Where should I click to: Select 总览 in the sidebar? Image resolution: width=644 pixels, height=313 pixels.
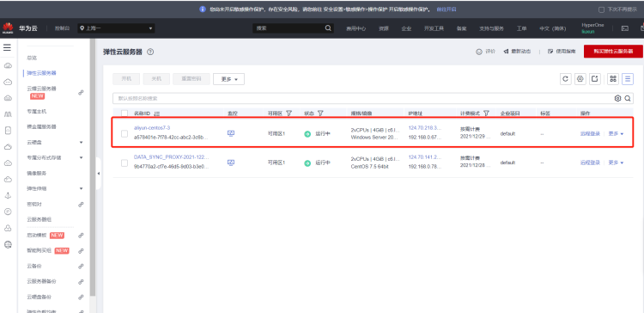(32, 58)
